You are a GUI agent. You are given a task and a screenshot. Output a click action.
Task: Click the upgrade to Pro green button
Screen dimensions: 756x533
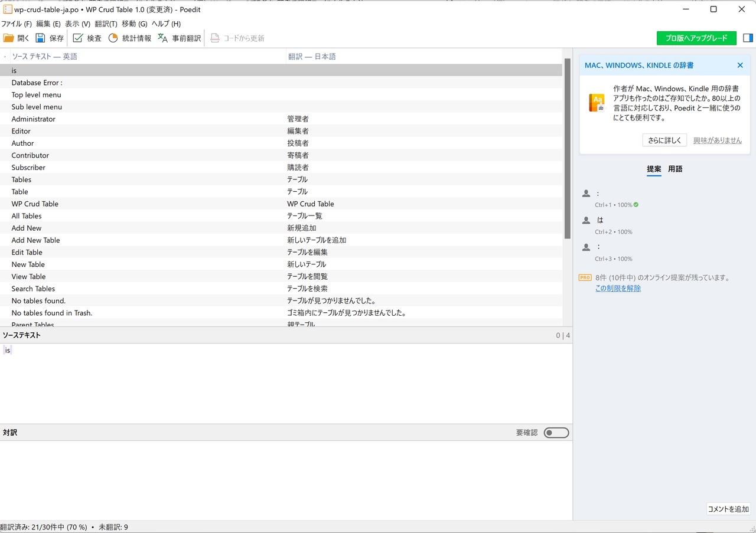pos(696,38)
